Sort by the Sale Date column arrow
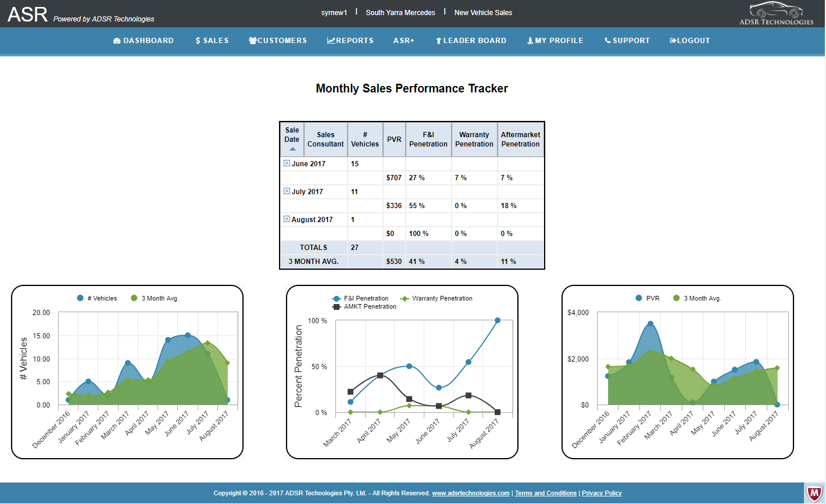The image size is (826, 504). click(292, 149)
